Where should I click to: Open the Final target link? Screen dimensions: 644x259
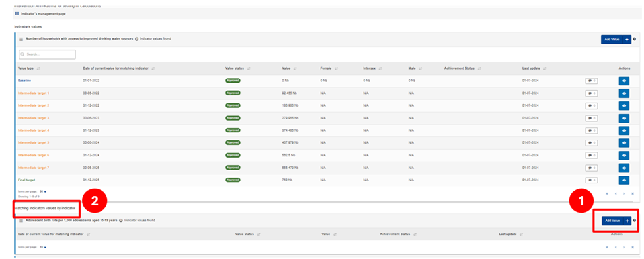coord(26,180)
